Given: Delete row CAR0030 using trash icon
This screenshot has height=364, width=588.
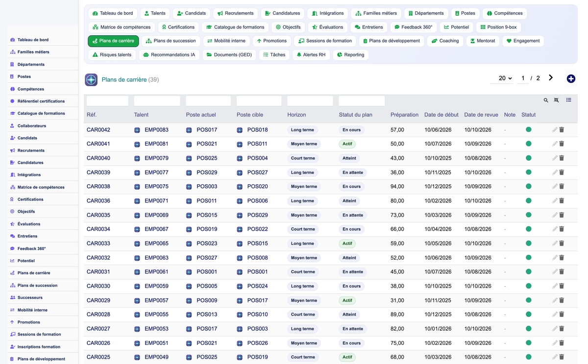Looking at the screenshot, I should click(562, 286).
